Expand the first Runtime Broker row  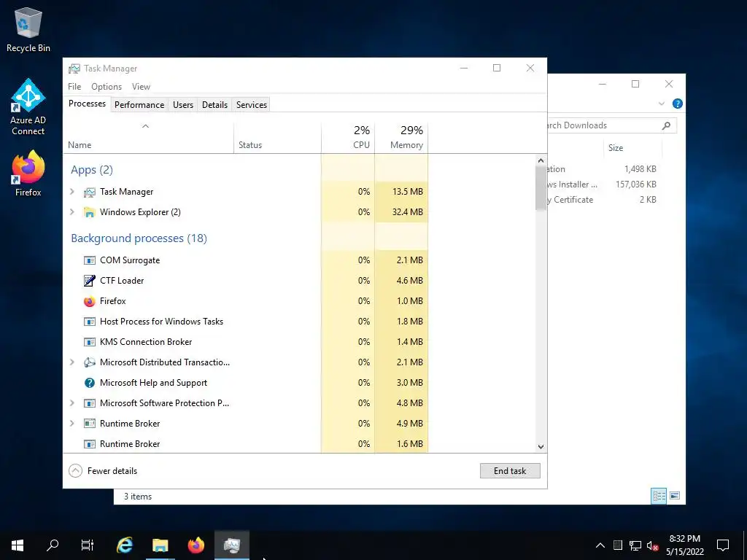pyautogui.click(x=72, y=424)
